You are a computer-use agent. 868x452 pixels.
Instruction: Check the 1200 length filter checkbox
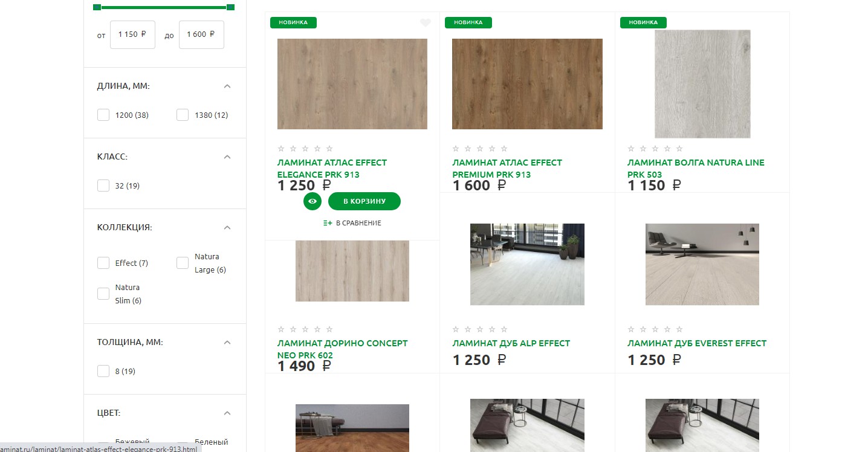point(103,115)
